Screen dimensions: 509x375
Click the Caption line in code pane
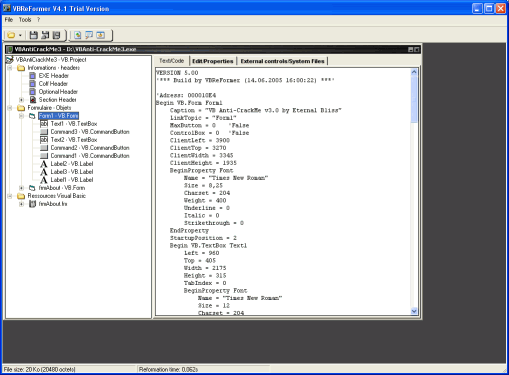point(256,110)
